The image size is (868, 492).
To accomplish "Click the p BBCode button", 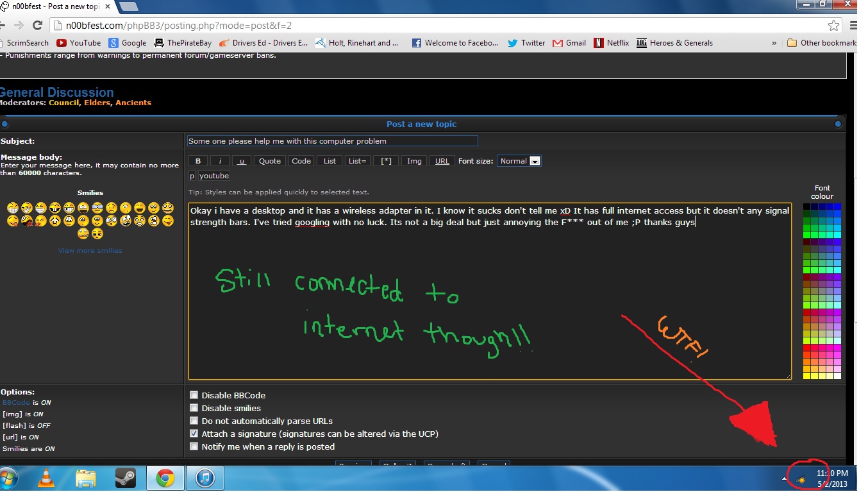I will point(192,176).
